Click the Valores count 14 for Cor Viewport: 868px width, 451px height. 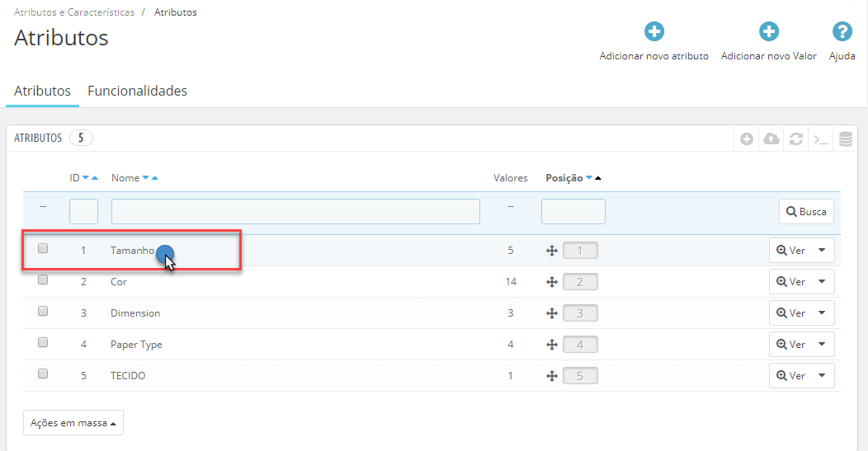click(511, 282)
